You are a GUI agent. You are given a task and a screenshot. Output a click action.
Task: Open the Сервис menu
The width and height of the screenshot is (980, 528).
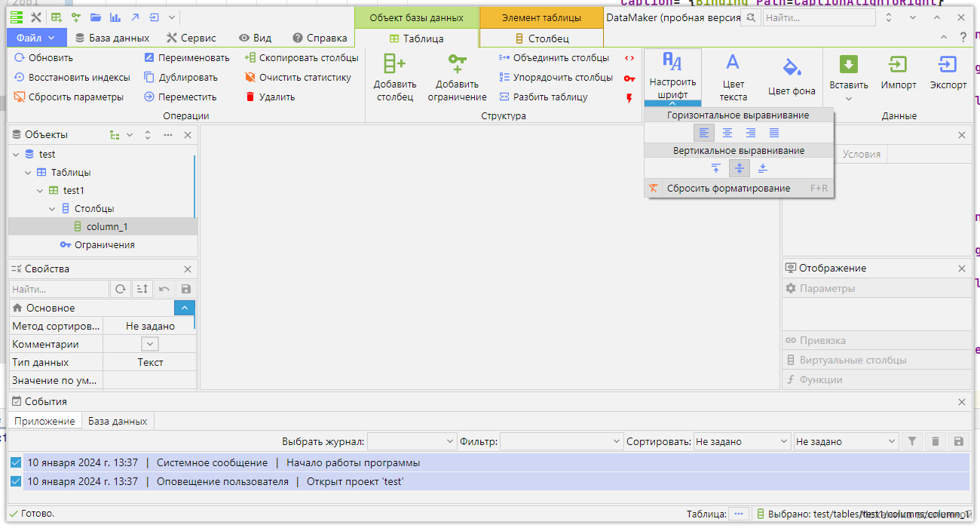pos(191,38)
